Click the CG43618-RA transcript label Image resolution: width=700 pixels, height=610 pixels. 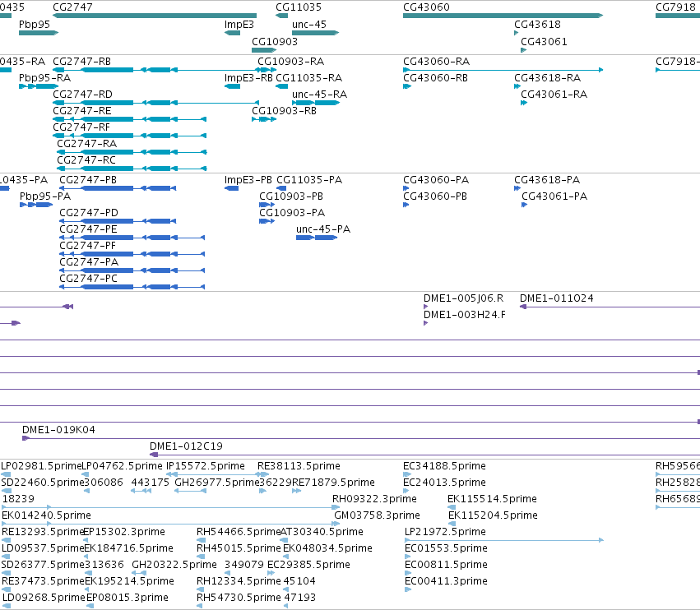click(x=547, y=77)
